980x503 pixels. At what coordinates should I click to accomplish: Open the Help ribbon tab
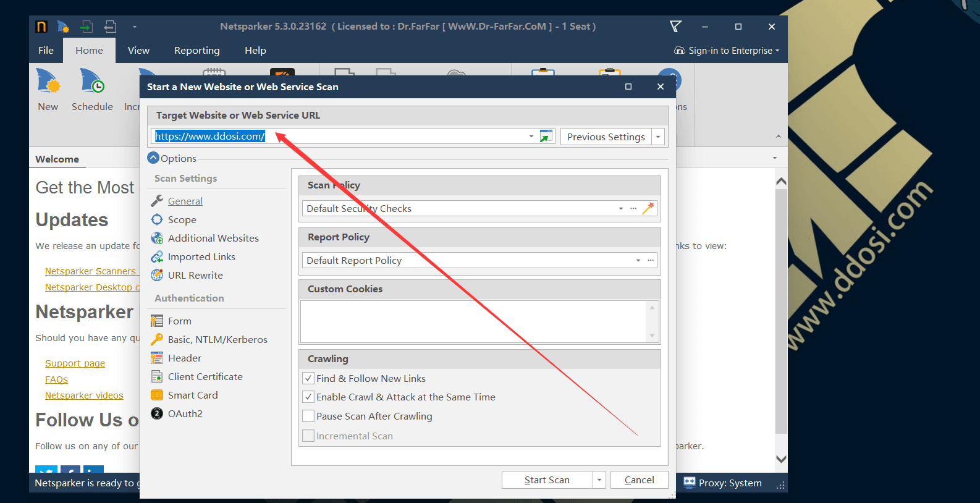(x=255, y=51)
